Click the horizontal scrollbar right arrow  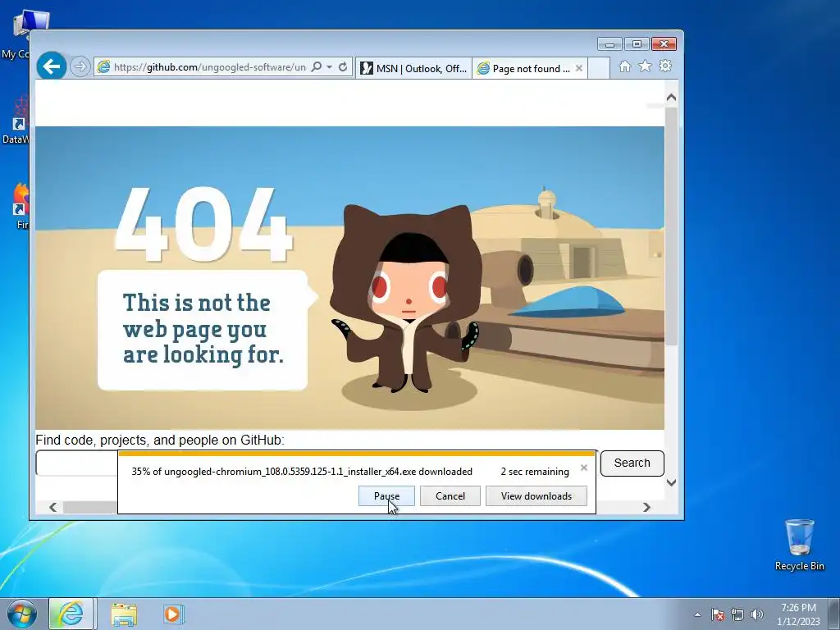(646, 507)
